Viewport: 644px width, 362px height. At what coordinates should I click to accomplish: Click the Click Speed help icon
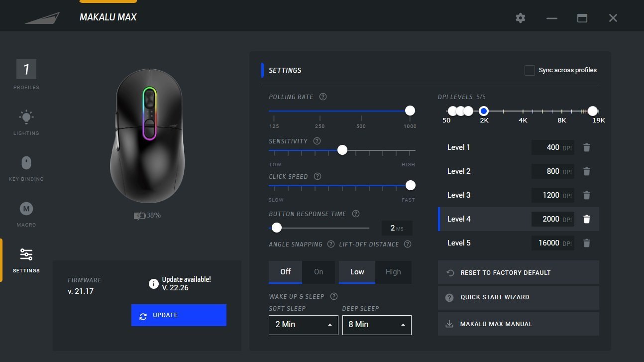(x=318, y=176)
